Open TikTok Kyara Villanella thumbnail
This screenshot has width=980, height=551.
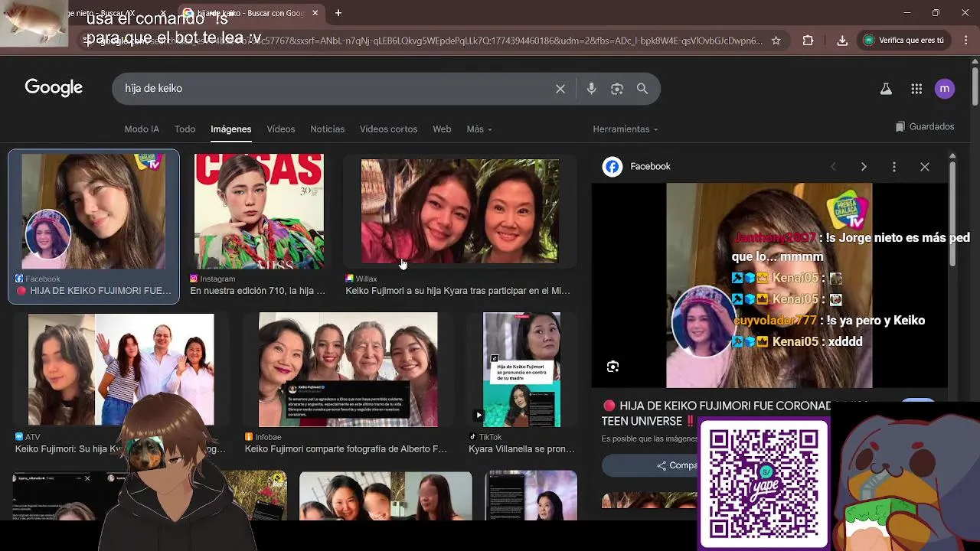(521, 370)
